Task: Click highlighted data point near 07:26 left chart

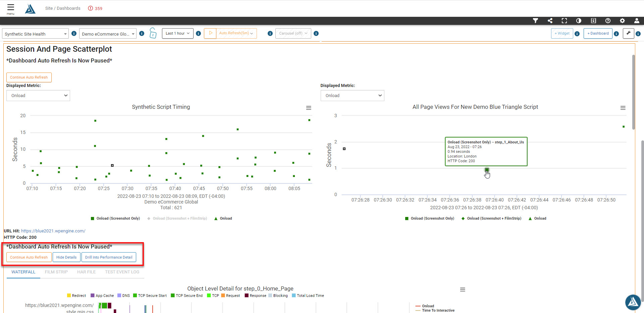Action: (112, 165)
